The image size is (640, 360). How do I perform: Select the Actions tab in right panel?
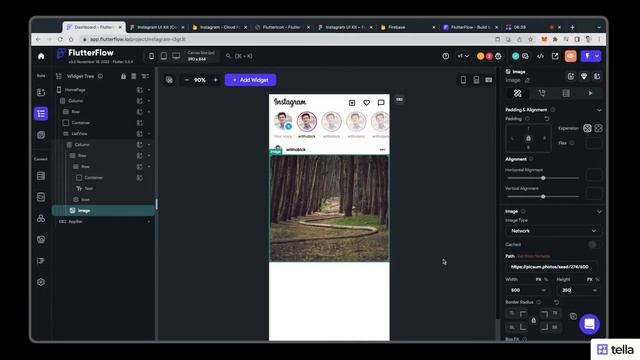pyautogui.click(x=542, y=93)
